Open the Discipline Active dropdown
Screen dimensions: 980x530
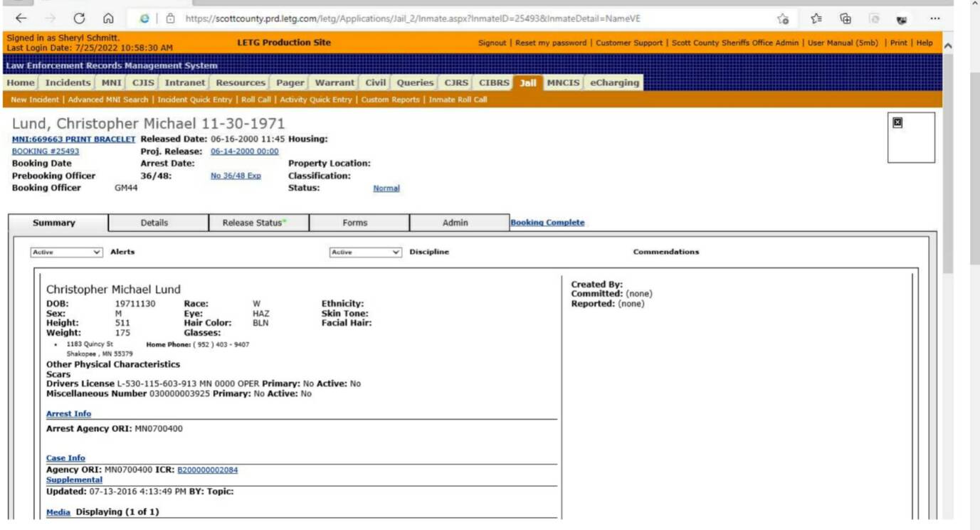(366, 252)
